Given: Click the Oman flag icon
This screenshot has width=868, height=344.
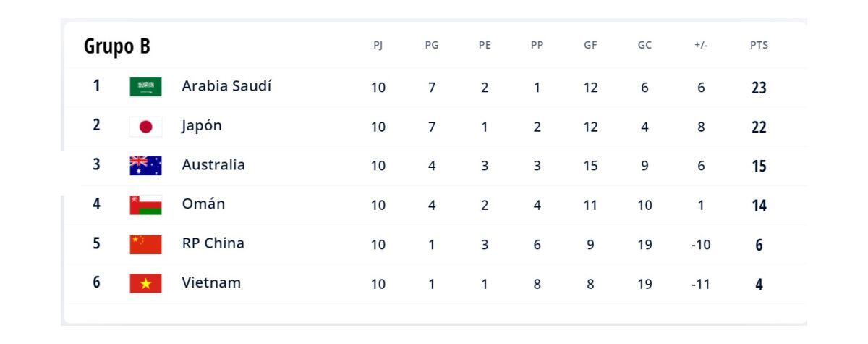Looking at the screenshot, I should (146, 205).
